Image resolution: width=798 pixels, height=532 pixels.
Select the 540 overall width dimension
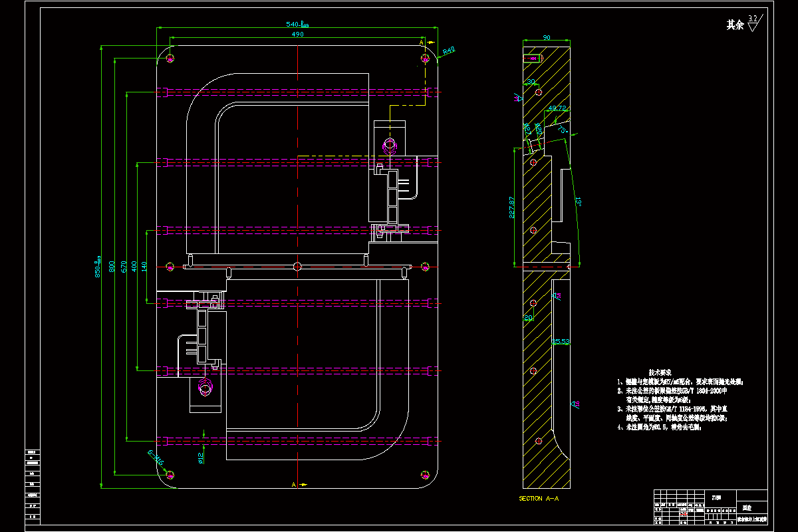pyautogui.click(x=297, y=24)
